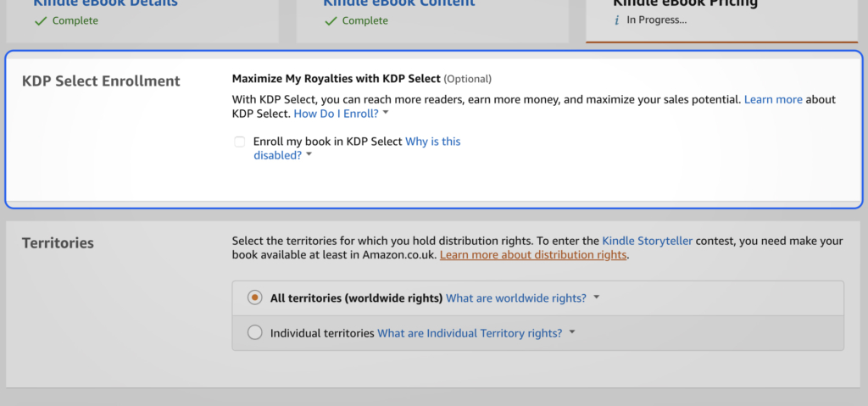Open the Learn more link about KDP Select

coord(773,99)
